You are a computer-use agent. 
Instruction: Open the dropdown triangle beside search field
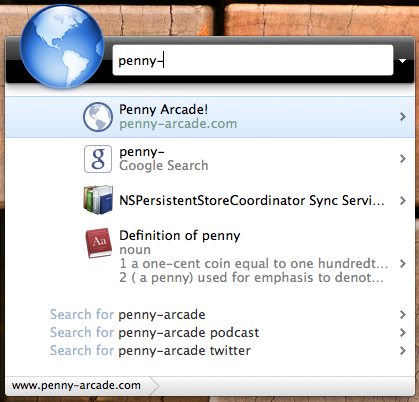402,61
